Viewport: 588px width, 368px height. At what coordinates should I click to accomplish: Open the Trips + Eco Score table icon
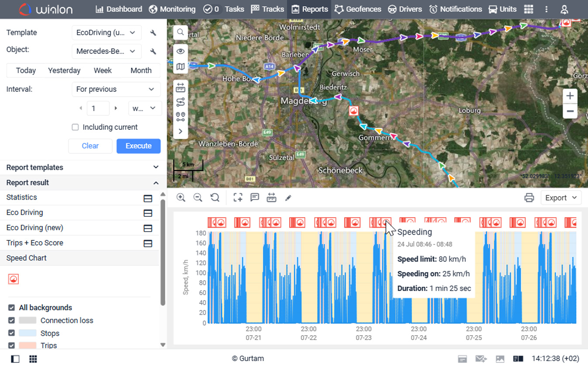click(148, 243)
